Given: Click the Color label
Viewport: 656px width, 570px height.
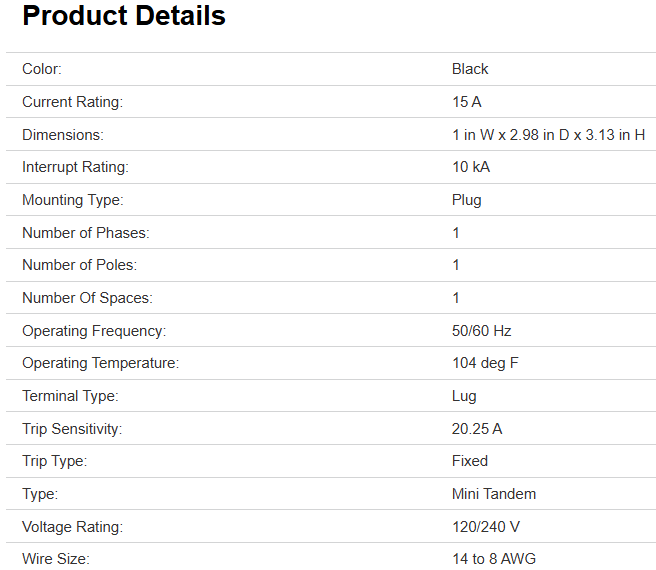Looking at the screenshot, I should [42, 69].
